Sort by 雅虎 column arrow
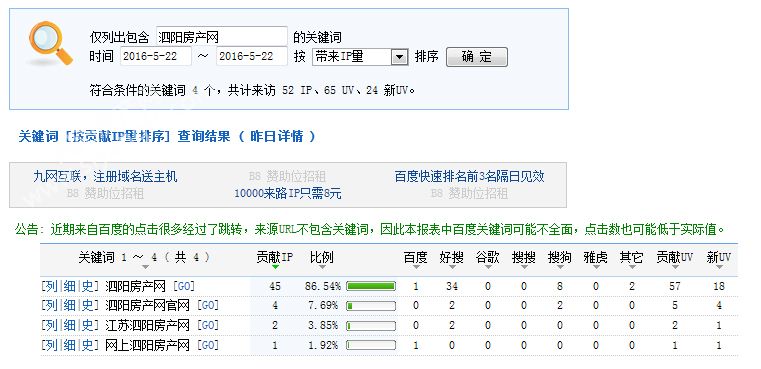The width and height of the screenshot is (761, 369). click(x=596, y=267)
